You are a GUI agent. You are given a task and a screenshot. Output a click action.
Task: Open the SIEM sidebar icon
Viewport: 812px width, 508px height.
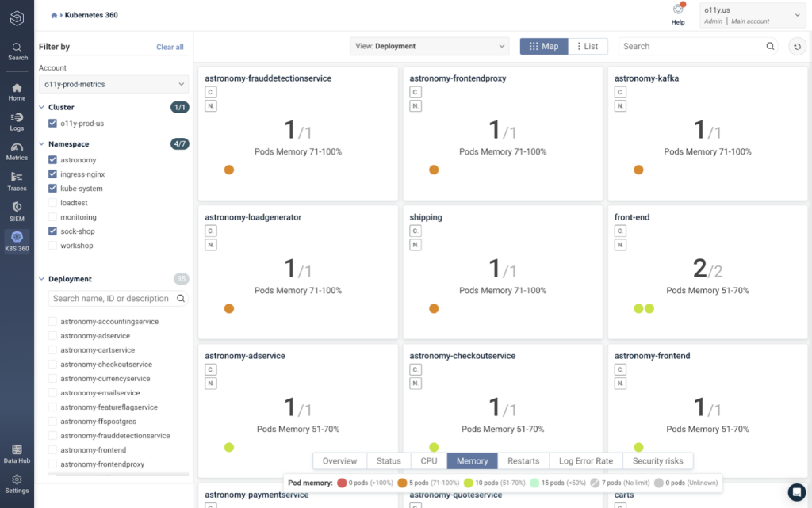(17, 212)
